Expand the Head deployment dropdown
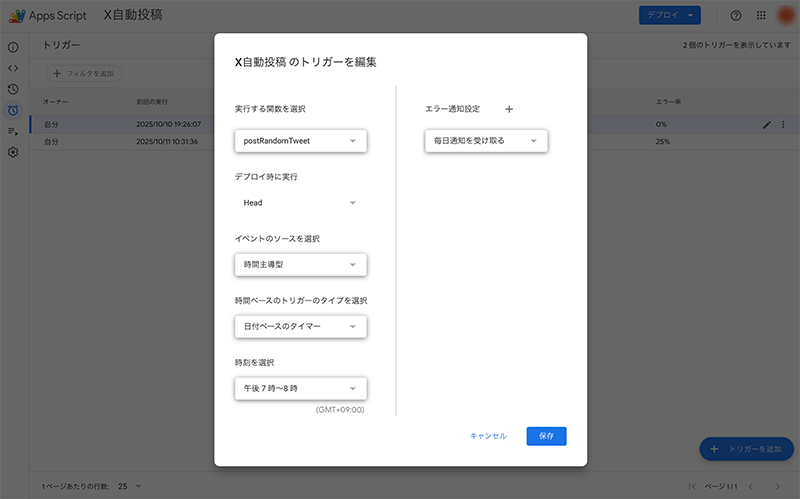This screenshot has width=800, height=499. coord(301,203)
